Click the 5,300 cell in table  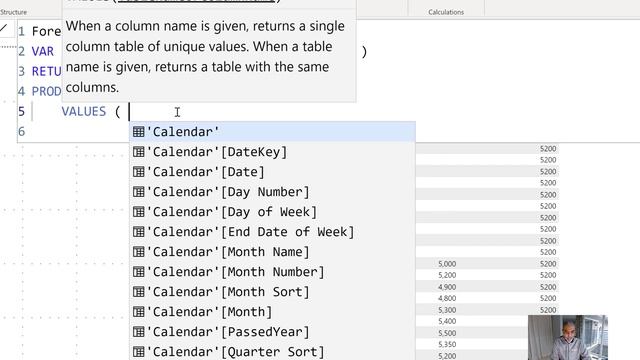point(447,310)
